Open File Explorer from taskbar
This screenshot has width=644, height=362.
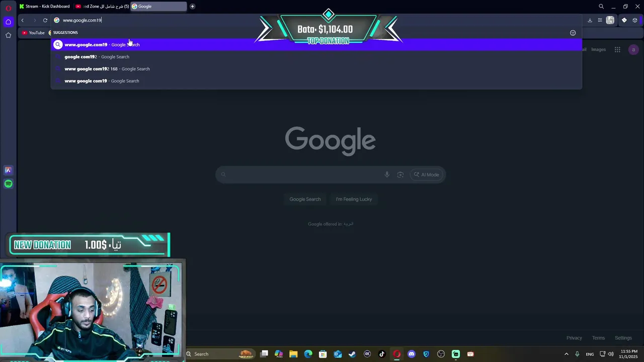click(x=293, y=354)
